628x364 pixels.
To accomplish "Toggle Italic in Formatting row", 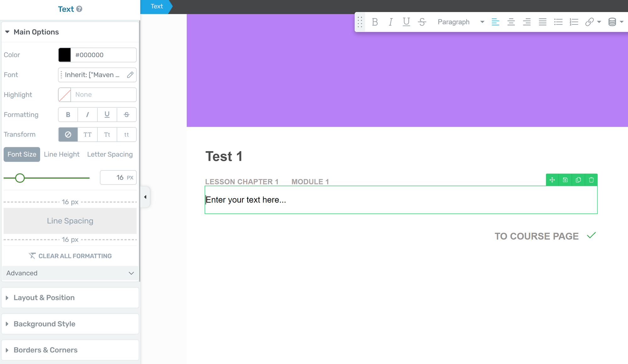I will pos(87,115).
